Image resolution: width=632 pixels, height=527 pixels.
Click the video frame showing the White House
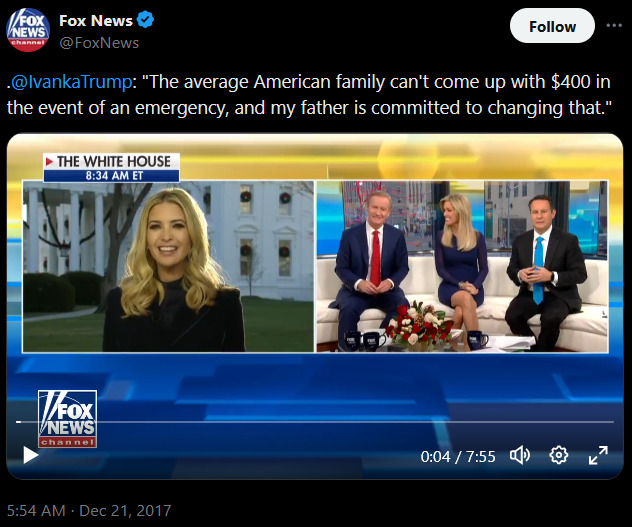tap(168, 267)
